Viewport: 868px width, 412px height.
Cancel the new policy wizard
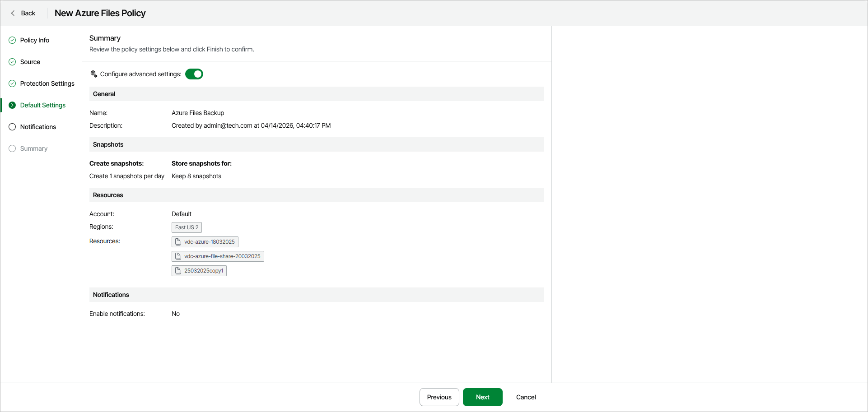526,397
